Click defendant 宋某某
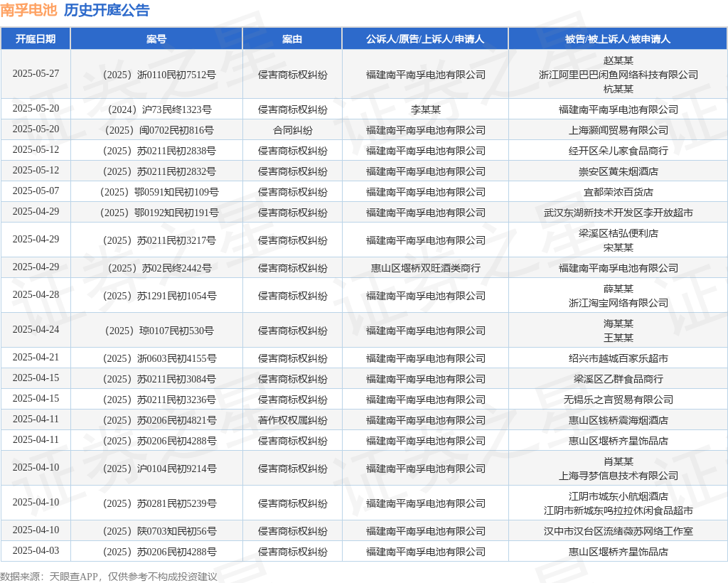Screen dimensions: 728x583 click(x=618, y=247)
